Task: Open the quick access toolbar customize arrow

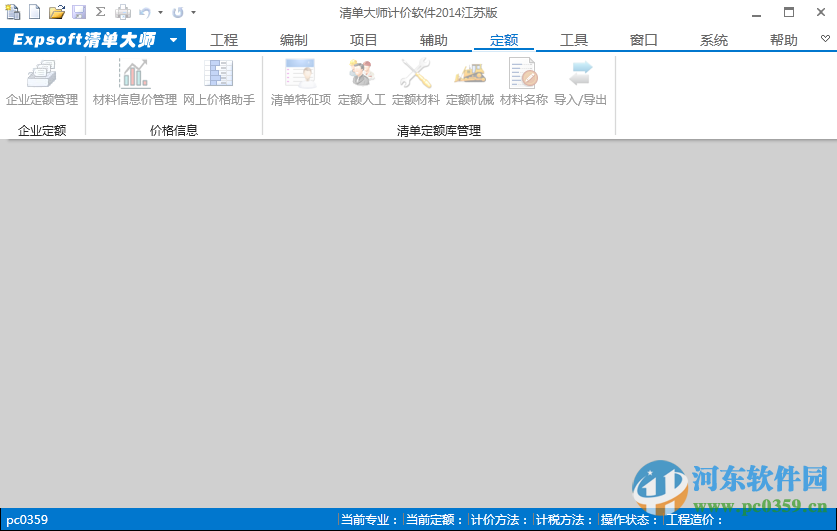Action: (193, 12)
